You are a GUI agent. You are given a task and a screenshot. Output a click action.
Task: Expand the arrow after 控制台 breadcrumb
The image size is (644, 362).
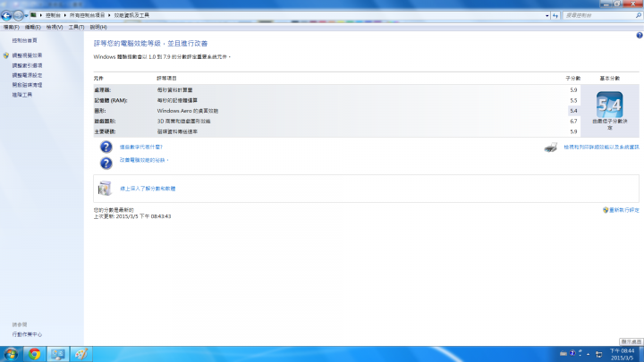tap(65, 15)
